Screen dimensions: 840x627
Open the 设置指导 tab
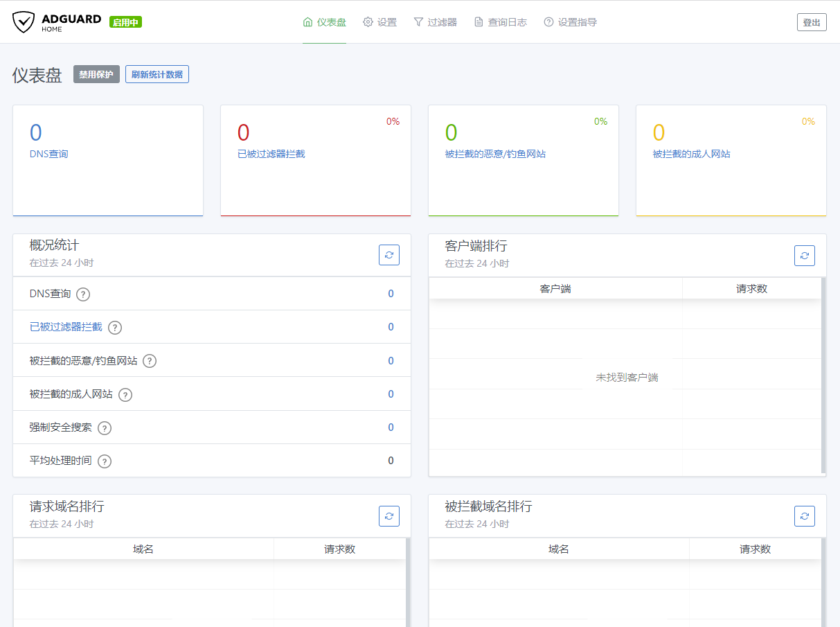(x=571, y=22)
